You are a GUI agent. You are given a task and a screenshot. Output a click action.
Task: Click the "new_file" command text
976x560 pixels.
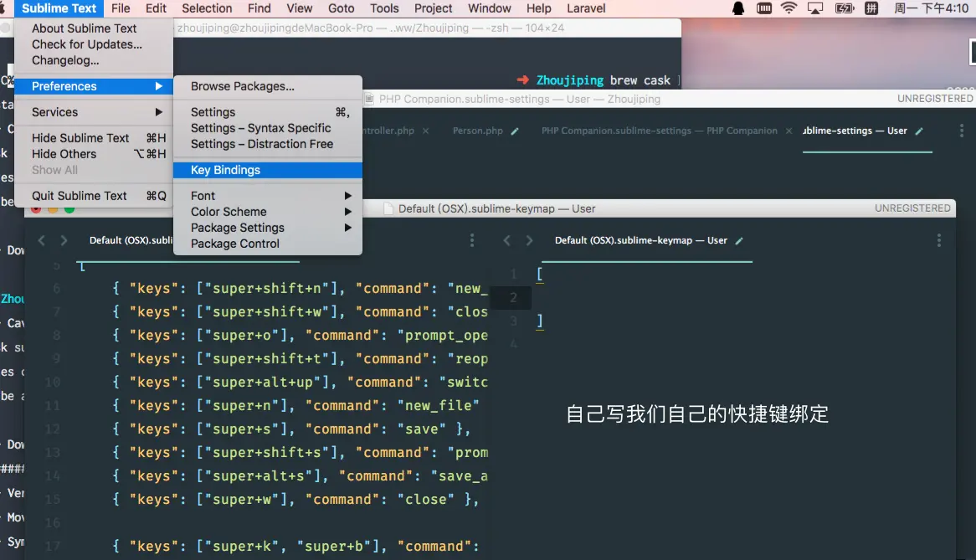[x=439, y=406]
